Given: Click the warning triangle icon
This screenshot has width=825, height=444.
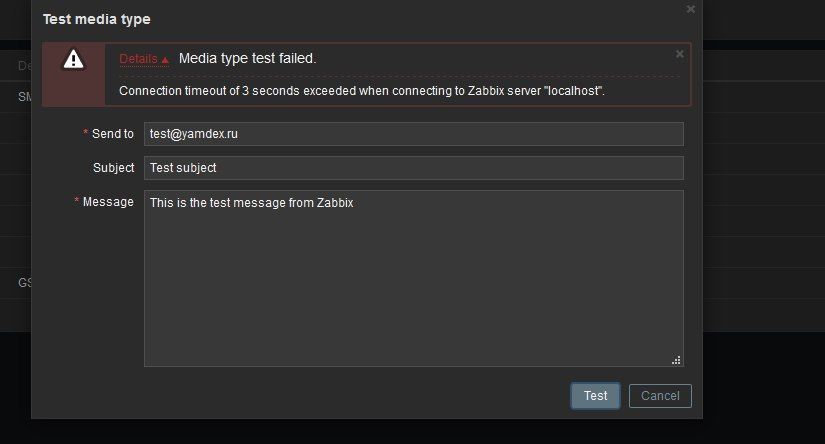Looking at the screenshot, I should pyautogui.click(x=74, y=60).
